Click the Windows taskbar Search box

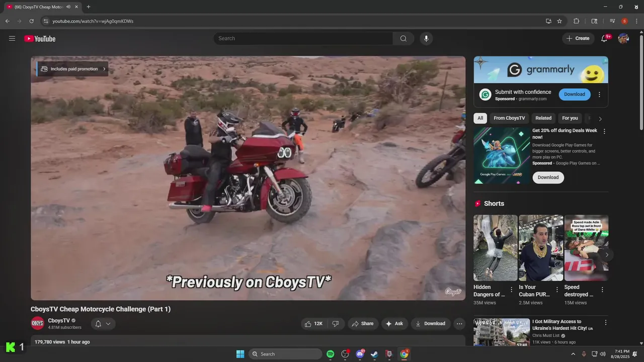pyautogui.click(x=285, y=354)
